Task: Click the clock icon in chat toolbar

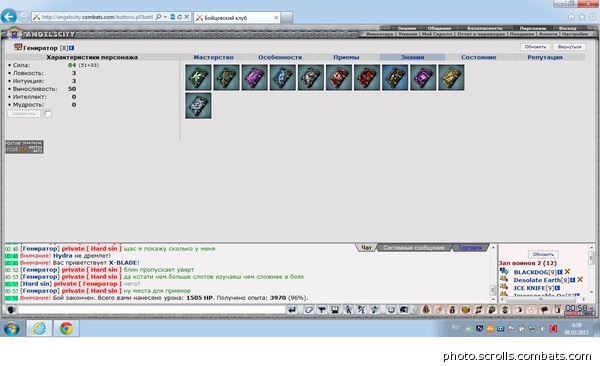Action: click(x=391, y=309)
